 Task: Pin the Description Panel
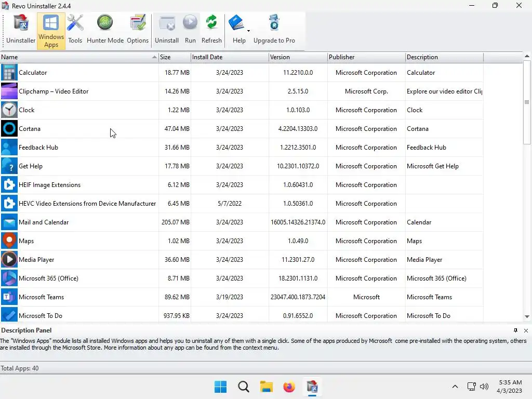[x=515, y=330]
